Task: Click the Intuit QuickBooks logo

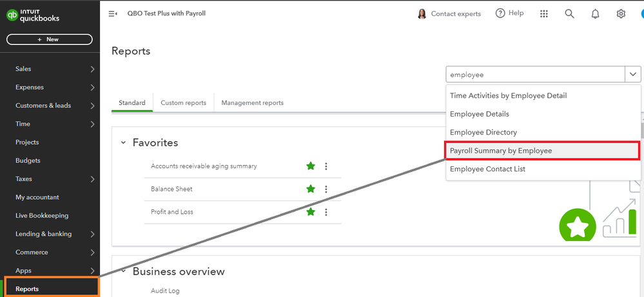Action: click(x=33, y=15)
